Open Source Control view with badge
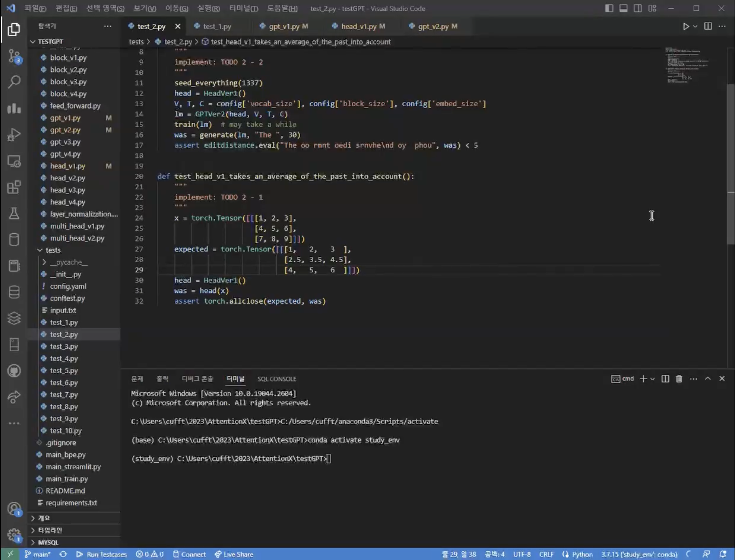This screenshot has height=560, width=735. [14, 56]
